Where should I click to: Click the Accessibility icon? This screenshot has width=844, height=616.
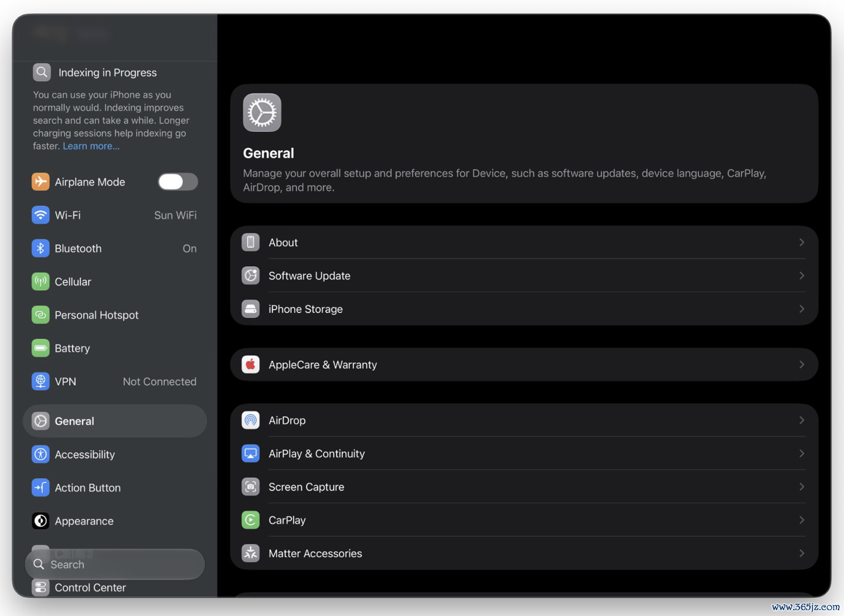coord(40,454)
